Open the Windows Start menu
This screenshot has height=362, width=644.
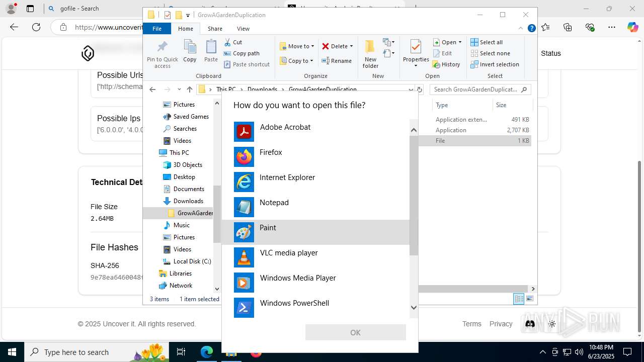[x=12, y=352]
